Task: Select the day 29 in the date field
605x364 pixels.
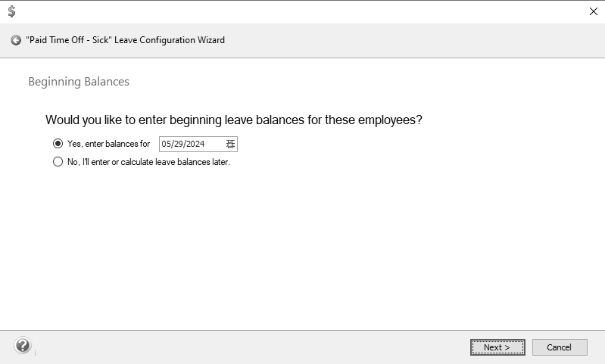Action: click(178, 144)
